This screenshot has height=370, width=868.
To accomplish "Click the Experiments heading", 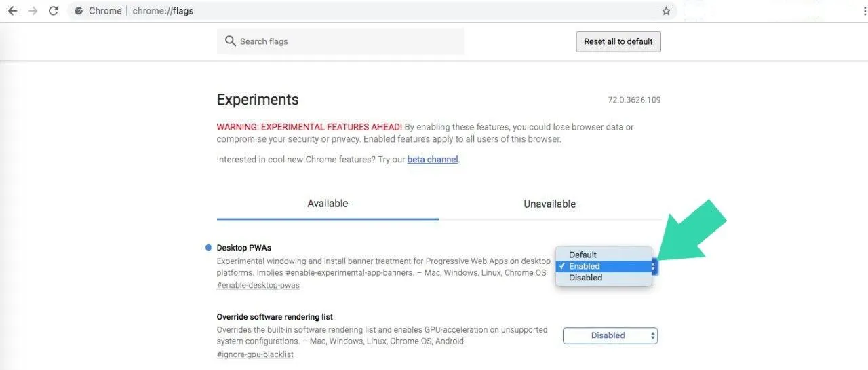I will point(258,99).
